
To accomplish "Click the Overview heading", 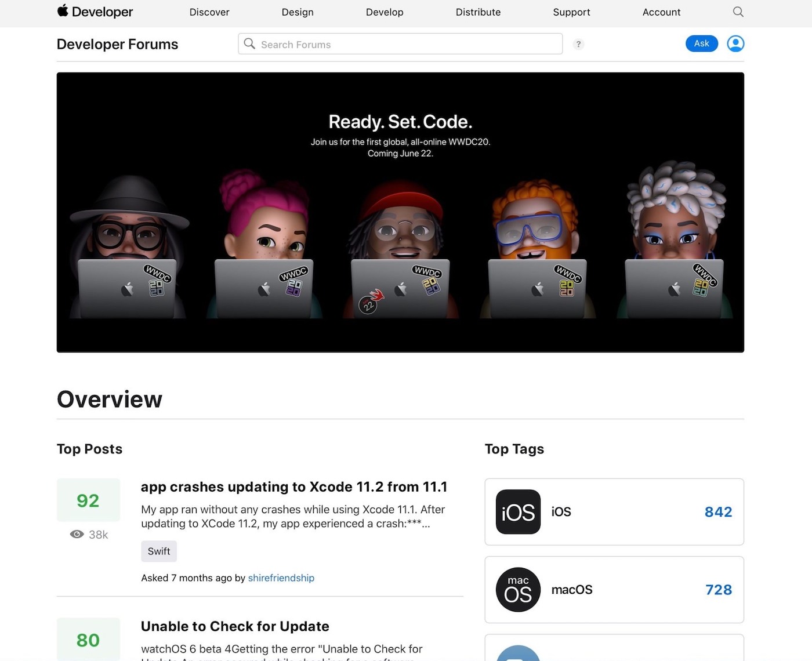I will point(110,399).
